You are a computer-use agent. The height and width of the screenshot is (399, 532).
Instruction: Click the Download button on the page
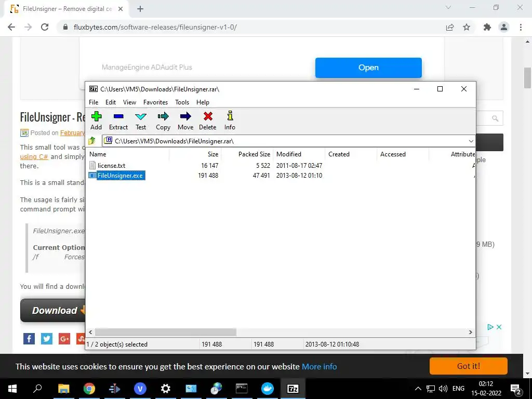point(52,310)
